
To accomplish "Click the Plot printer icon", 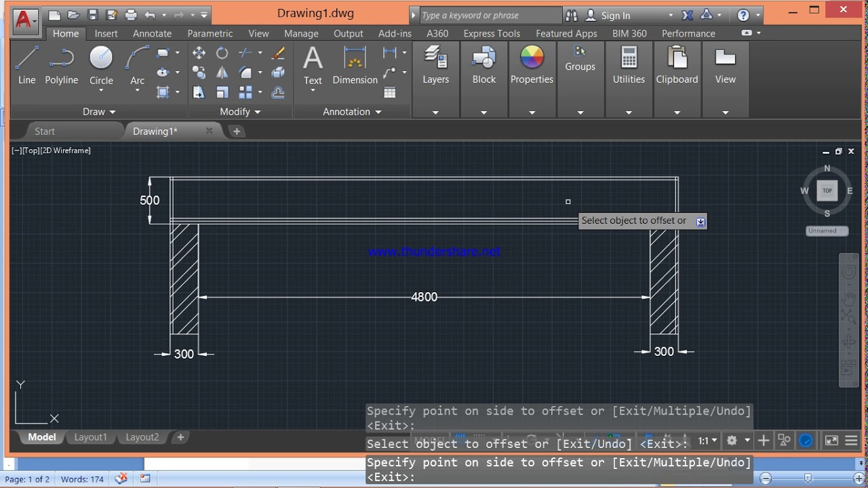I will [x=131, y=15].
